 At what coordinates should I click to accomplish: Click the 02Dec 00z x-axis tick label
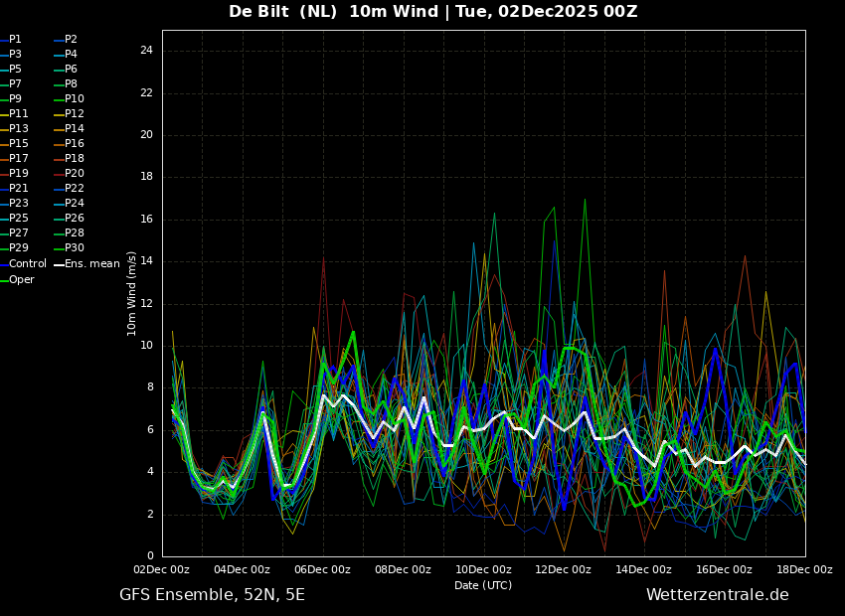coord(162,570)
